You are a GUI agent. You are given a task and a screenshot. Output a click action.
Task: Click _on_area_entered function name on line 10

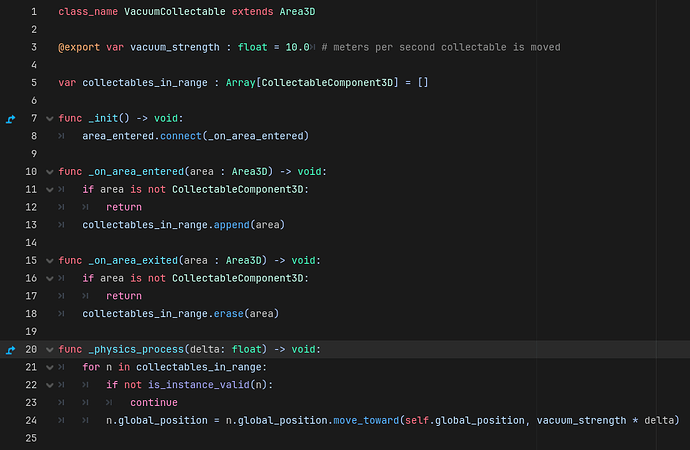coord(136,172)
